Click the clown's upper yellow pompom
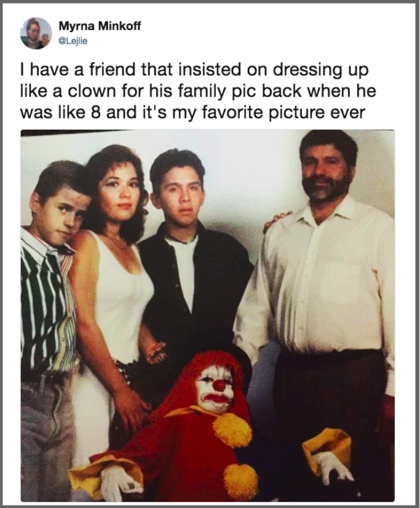 (x=232, y=431)
